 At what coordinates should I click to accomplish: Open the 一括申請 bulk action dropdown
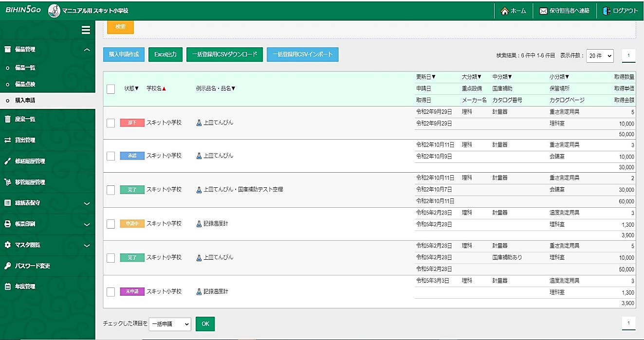(x=170, y=324)
